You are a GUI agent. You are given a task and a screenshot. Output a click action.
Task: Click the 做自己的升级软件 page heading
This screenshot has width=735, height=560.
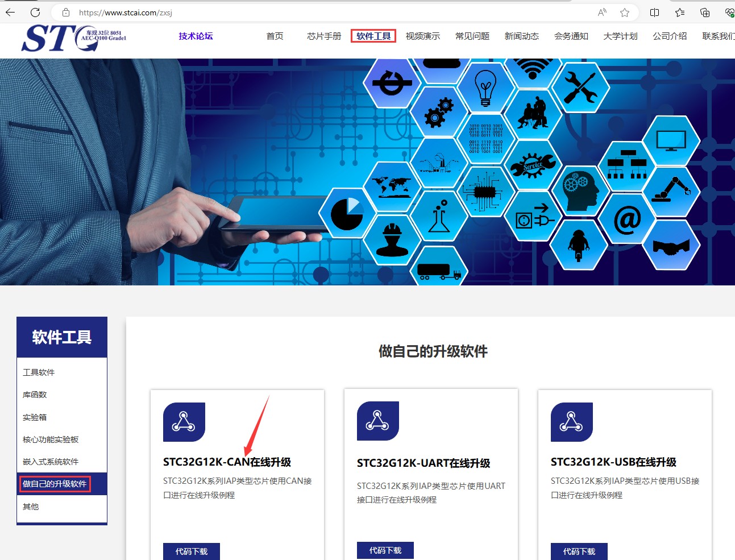pyautogui.click(x=433, y=351)
